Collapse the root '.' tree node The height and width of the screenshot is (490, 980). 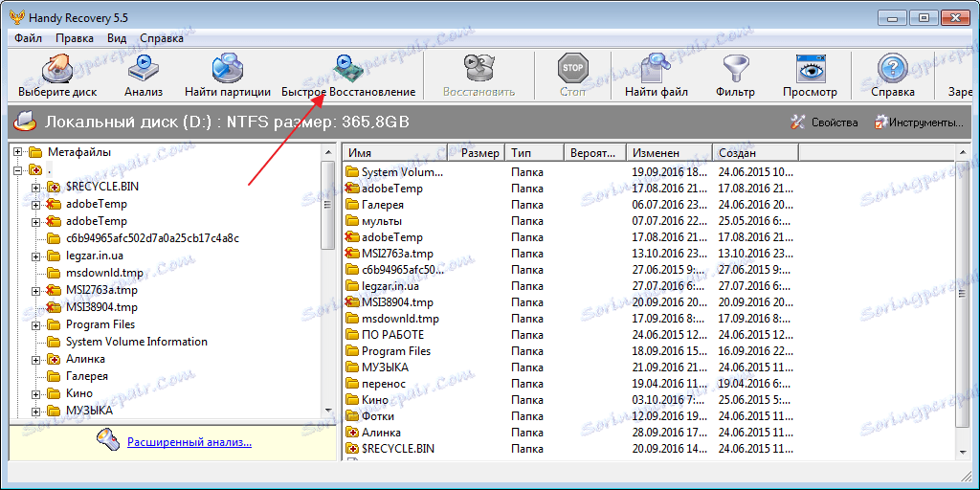click(x=17, y=169)
